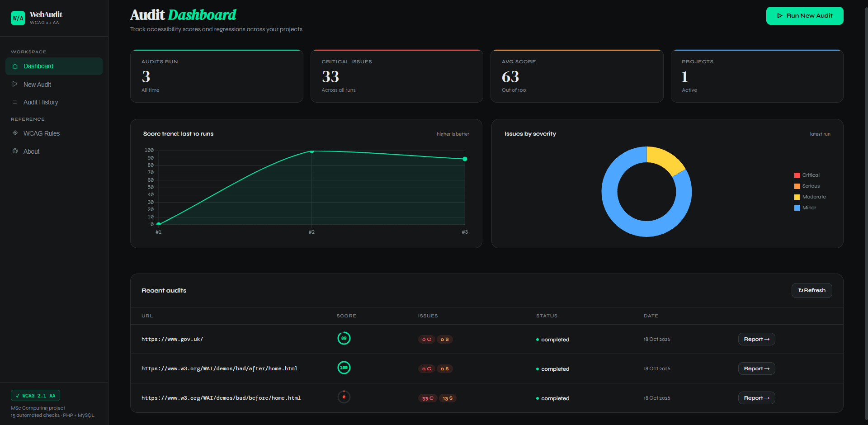This screenshot has width=868, height=425.
Task: Refresh the recent audits list
Action: click(812, 290)
